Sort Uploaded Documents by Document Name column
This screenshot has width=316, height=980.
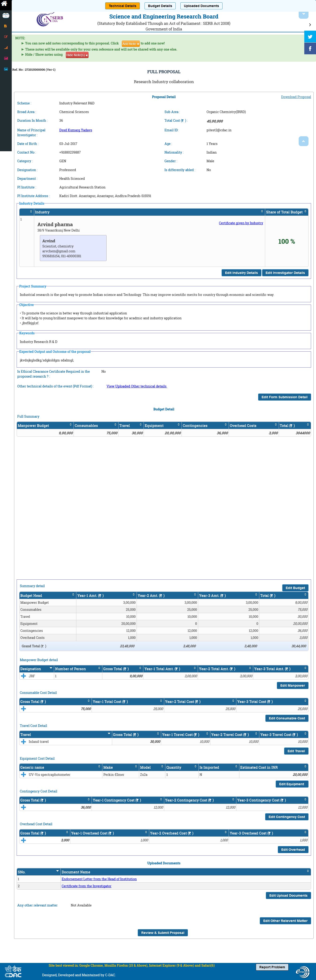tap(186, 872)
